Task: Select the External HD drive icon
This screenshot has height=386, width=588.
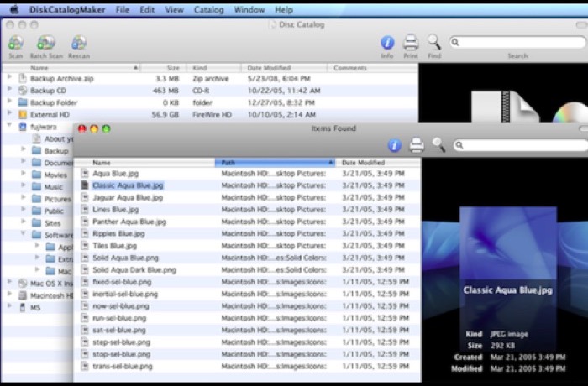Action: (23, 114)
